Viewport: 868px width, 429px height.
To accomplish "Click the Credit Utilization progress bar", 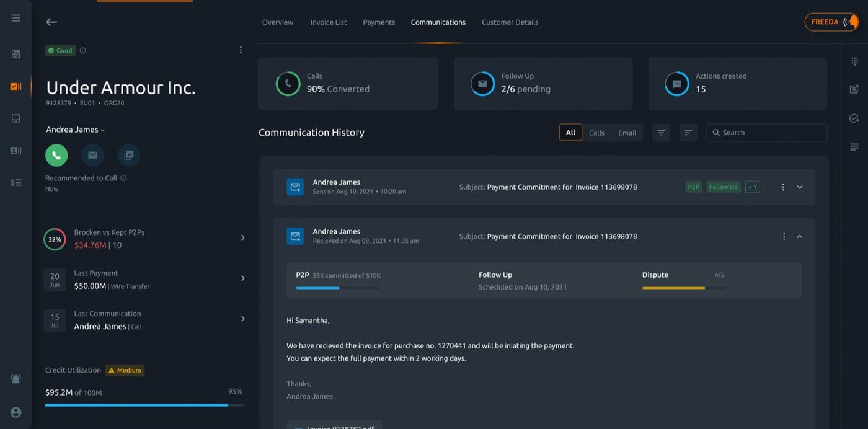I will (x=144, y=405).
